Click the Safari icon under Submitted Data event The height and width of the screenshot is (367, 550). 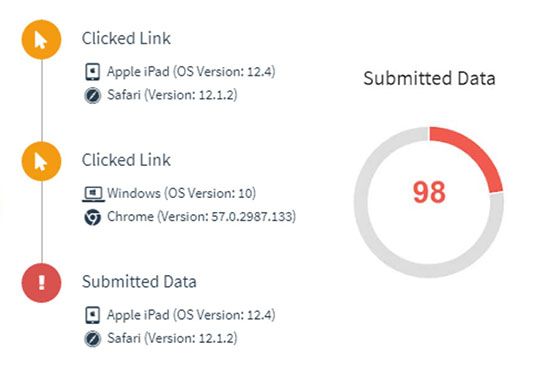(93, 339)
